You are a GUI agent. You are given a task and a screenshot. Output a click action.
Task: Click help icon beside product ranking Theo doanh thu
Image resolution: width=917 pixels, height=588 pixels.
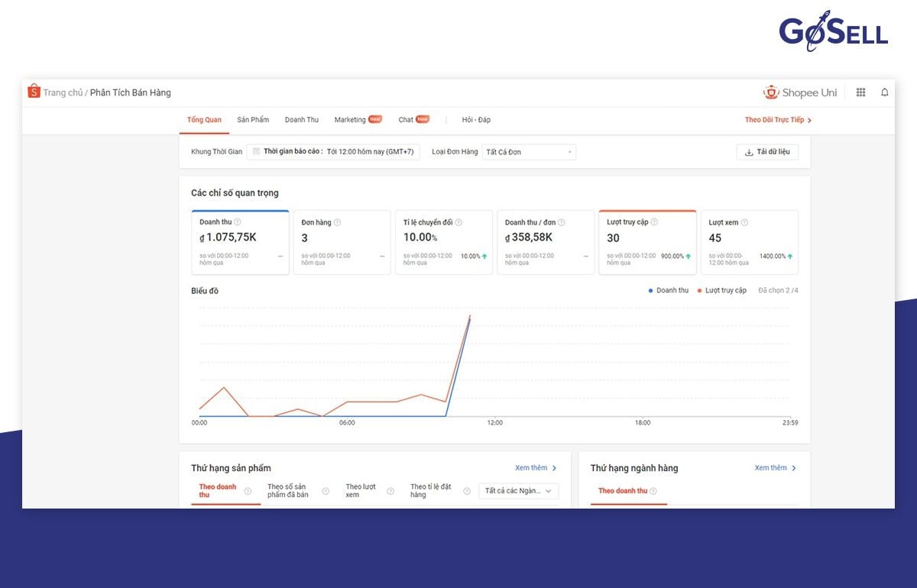(248, 491)
